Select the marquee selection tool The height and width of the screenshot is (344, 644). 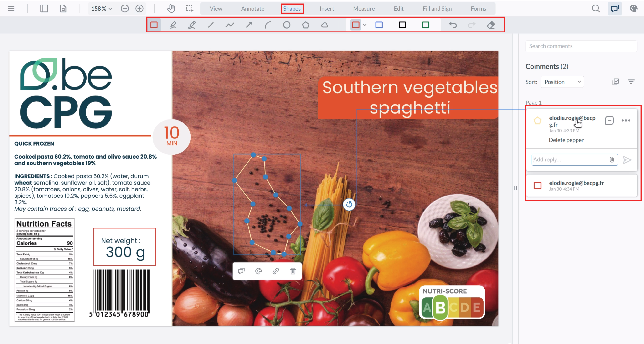190,9
